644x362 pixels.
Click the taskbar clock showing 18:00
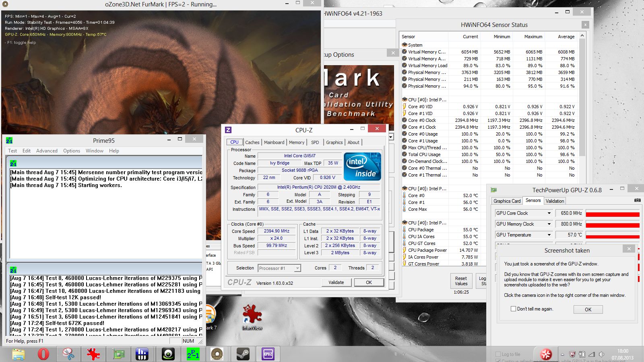tap(623, 354)
